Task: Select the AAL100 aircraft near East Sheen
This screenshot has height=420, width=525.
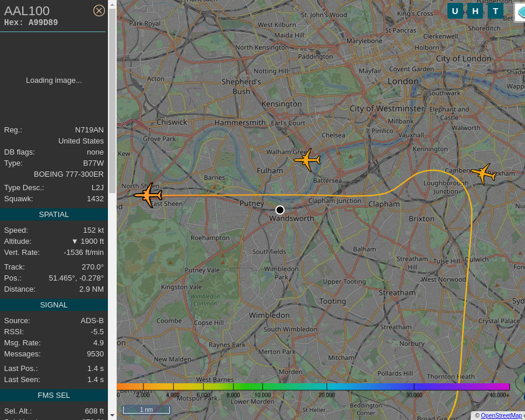Action: pyautogui.click(x=148, y=195)
